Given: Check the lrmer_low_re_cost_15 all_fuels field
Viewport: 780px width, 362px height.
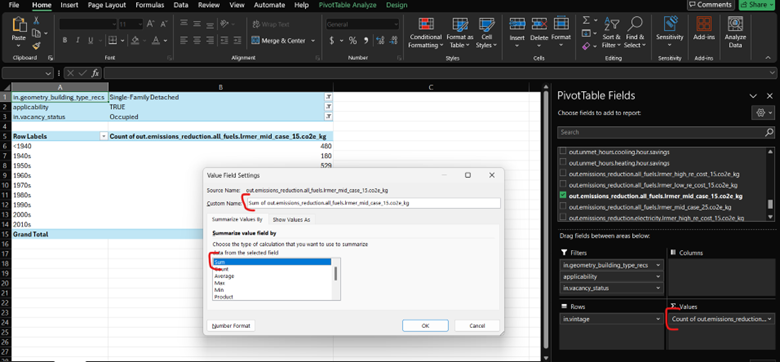Looking at the screenshot, I should 563,184.
